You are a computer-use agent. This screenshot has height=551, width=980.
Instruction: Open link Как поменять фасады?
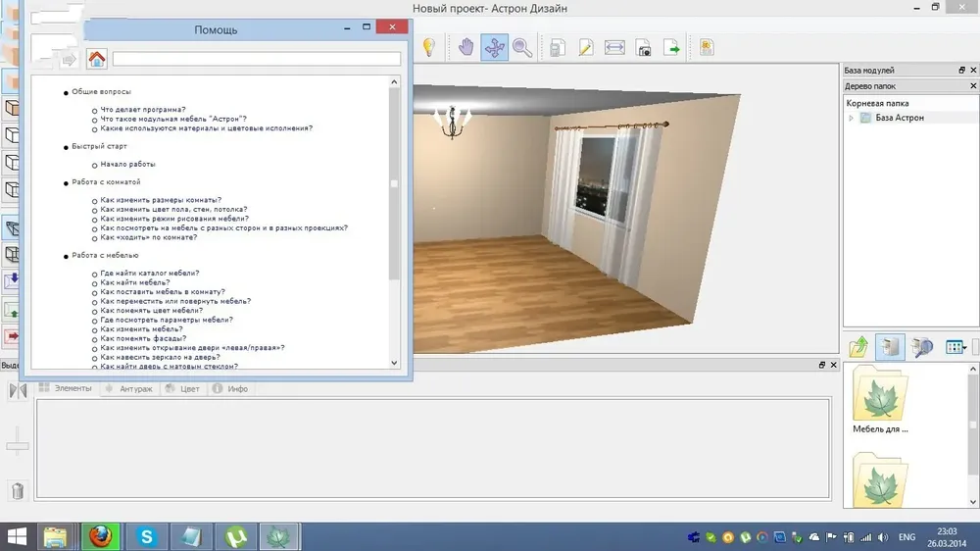pos(143,338)
